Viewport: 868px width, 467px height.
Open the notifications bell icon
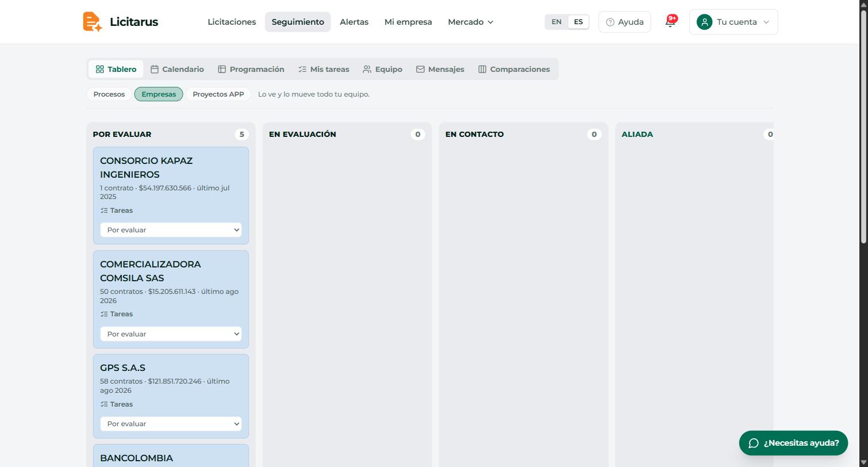pyautogui.click(x=670, y=22)
